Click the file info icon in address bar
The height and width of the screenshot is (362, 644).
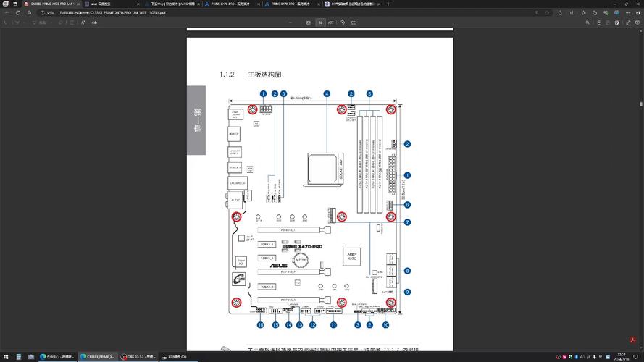click(43, 13)
